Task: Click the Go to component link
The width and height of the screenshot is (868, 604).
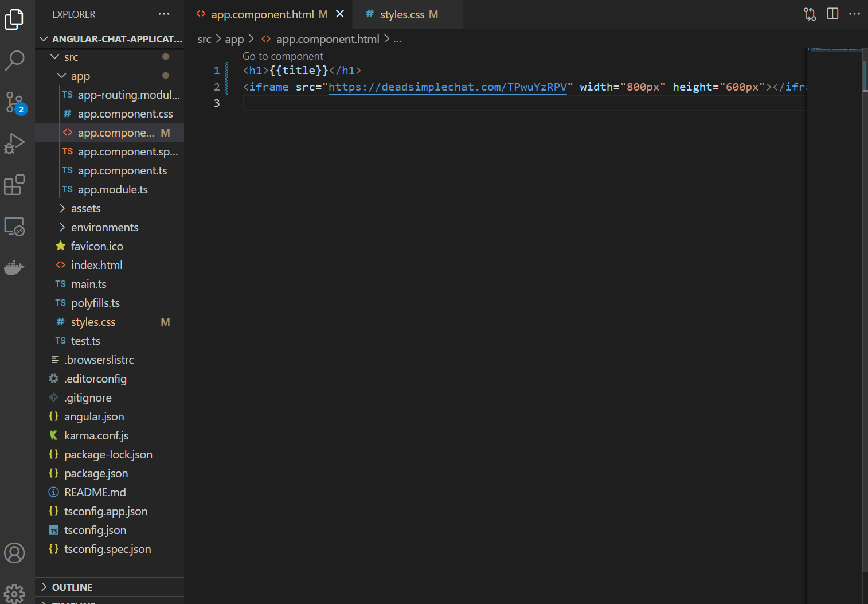Action: [283, 56]
